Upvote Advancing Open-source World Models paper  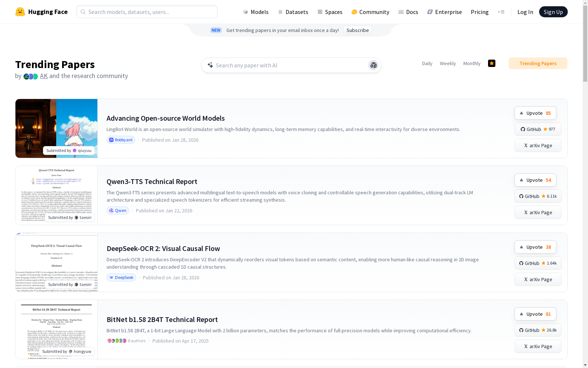pyautogui.click(x=535, y=113)
